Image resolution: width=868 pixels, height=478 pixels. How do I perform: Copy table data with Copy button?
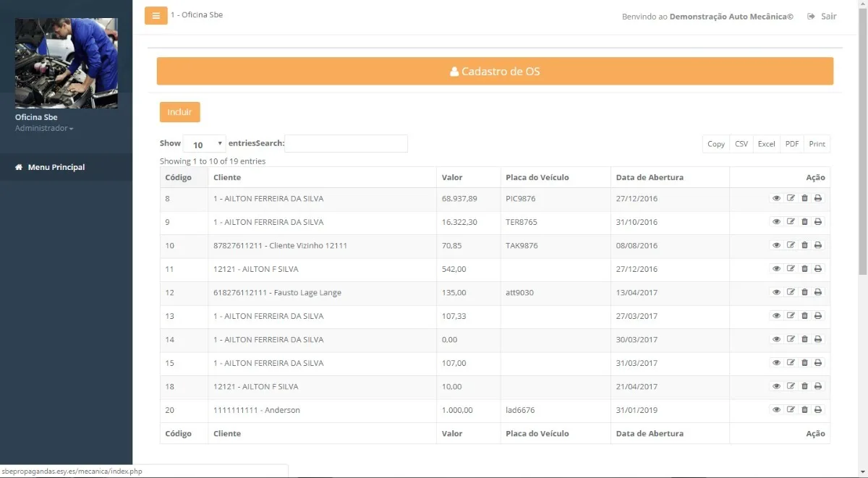pos(716,144)
